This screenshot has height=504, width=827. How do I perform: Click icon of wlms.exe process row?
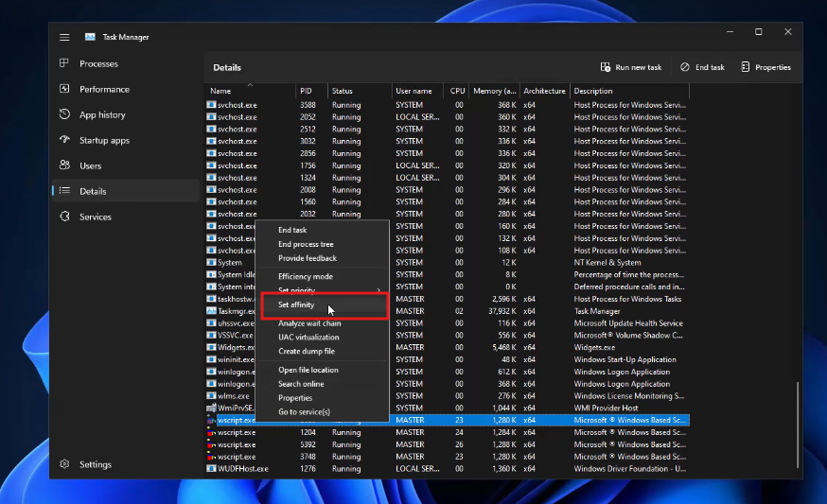point(211,396)
